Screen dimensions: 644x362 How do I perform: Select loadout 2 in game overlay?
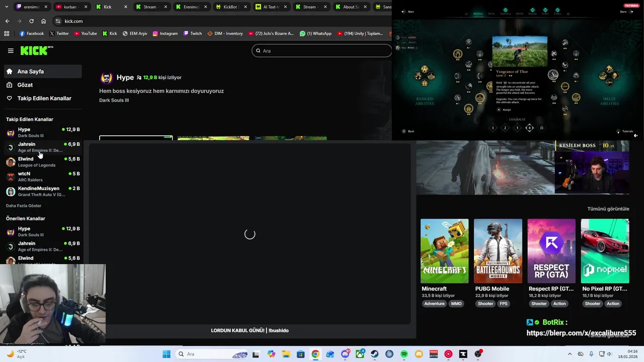pos(505,128)
